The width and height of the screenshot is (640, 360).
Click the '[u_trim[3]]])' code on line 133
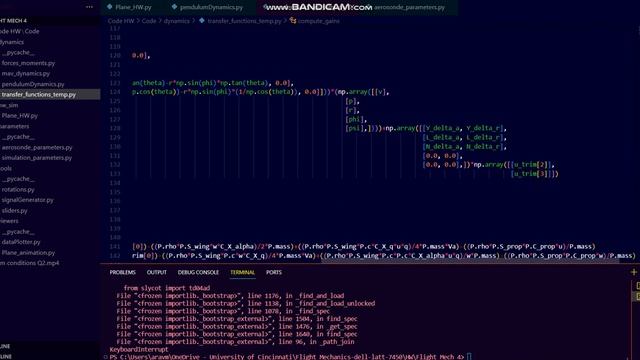click(x=534, y=173)
